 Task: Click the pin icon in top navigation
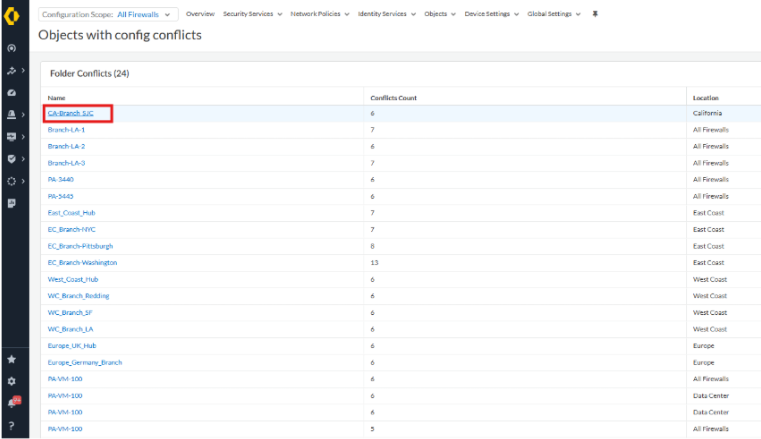(595, 14)
